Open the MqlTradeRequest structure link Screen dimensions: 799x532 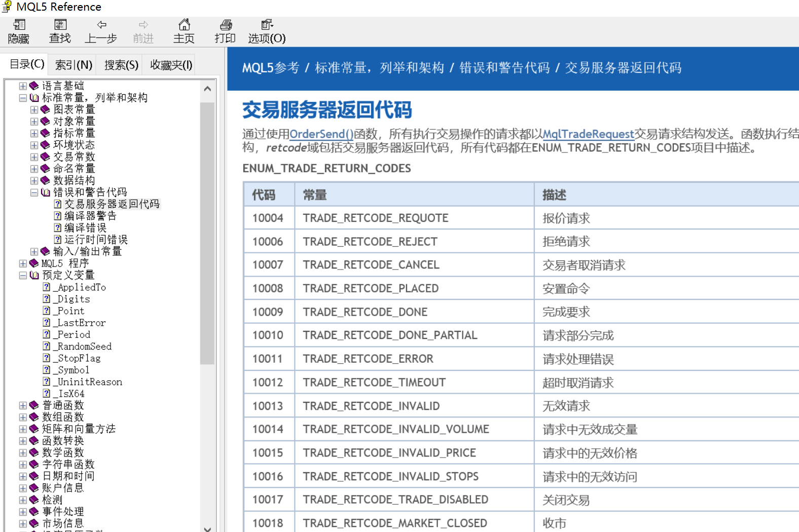click(x=588, y=134)
